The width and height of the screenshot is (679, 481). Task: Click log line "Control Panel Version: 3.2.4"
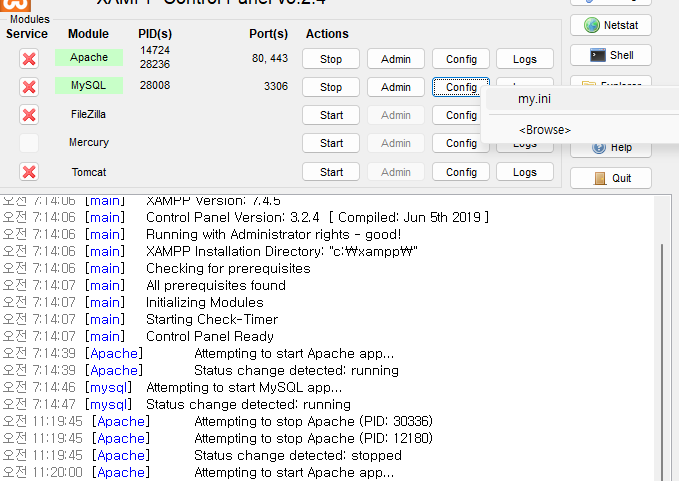[317, 217]
